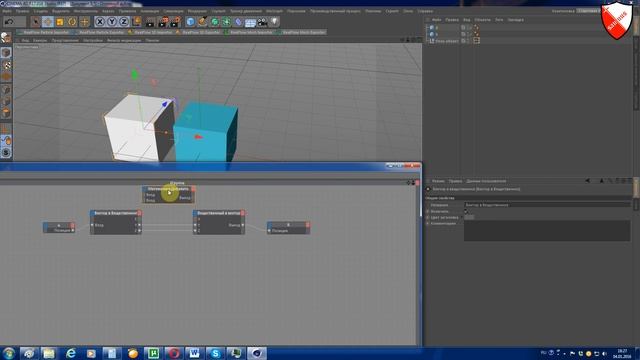Click the XPresso tag on Null object
The height and width of the screenshot is (360, 640).
point(476,40)
